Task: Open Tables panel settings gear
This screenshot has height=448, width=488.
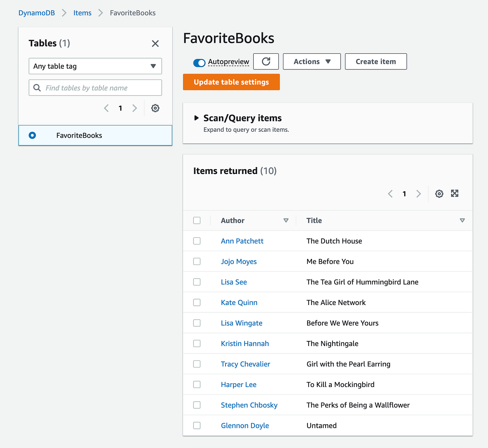Action: [x=155, y=108]
